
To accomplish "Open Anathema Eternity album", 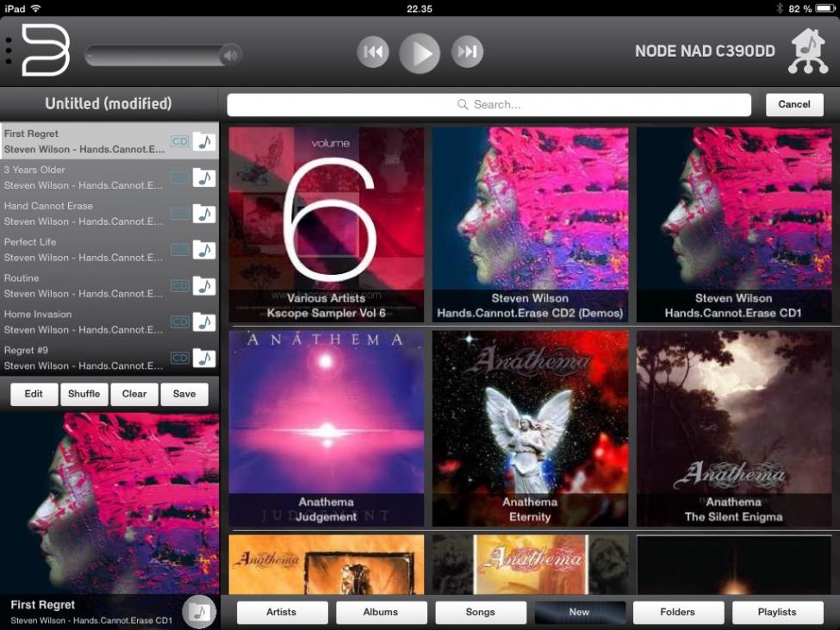I will point(531,428).
